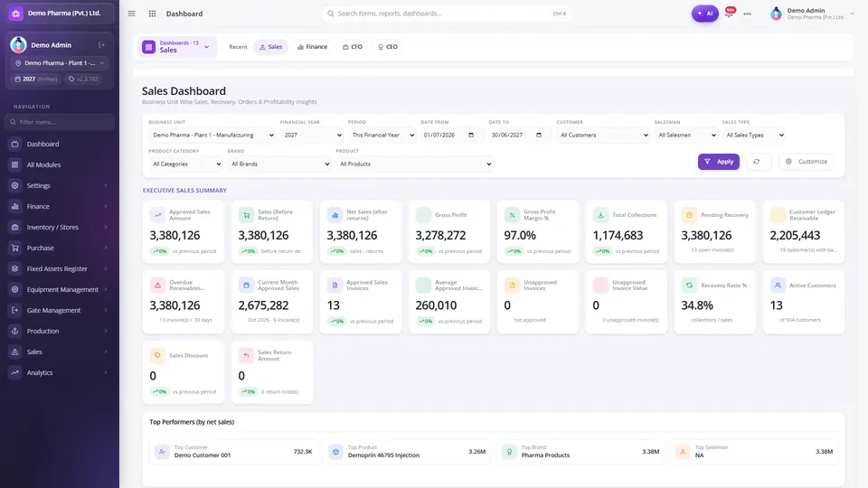Open the Business Unit dropdown
This screenshot has width=868, height=488.
[x=212, y=135]
